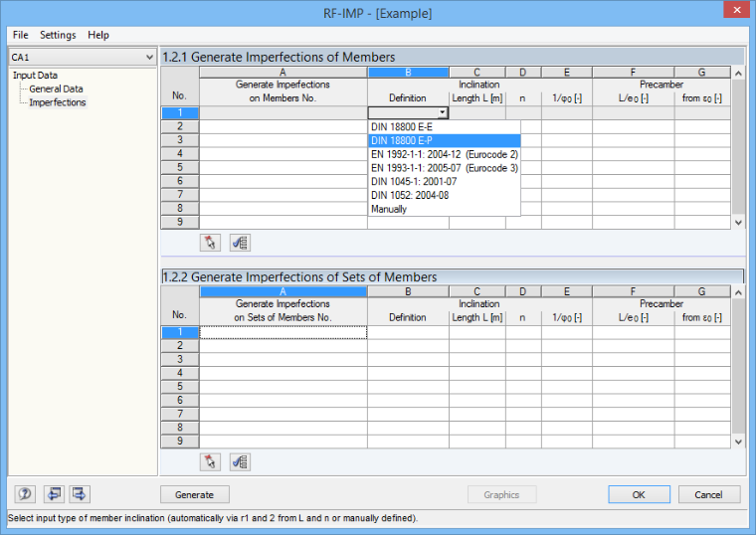The image size is (756, 535).
Task: Click down arrow of members table scrollbar
Action: click(x=738, y=223)
